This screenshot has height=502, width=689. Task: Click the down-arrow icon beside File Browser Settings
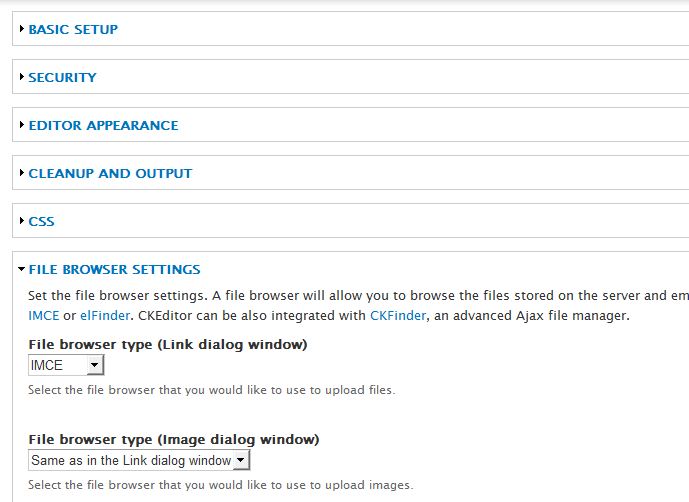point(21,269)
